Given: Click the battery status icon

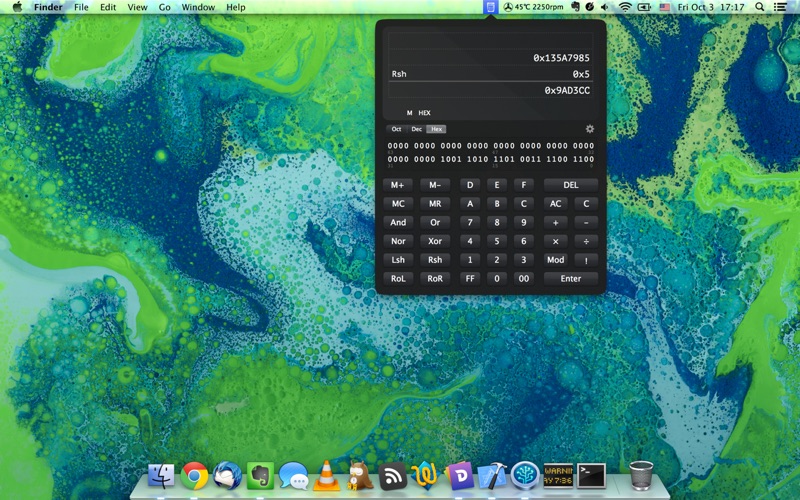Looking at the screenshot, I should 644,7.
